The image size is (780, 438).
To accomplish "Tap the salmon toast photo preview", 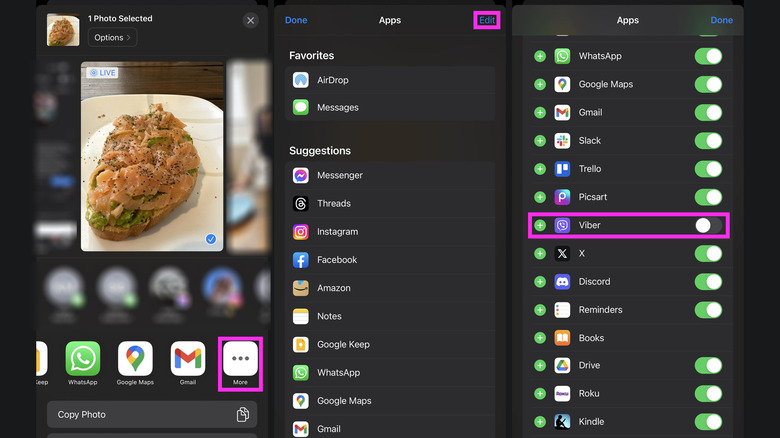I will [152, 156].
